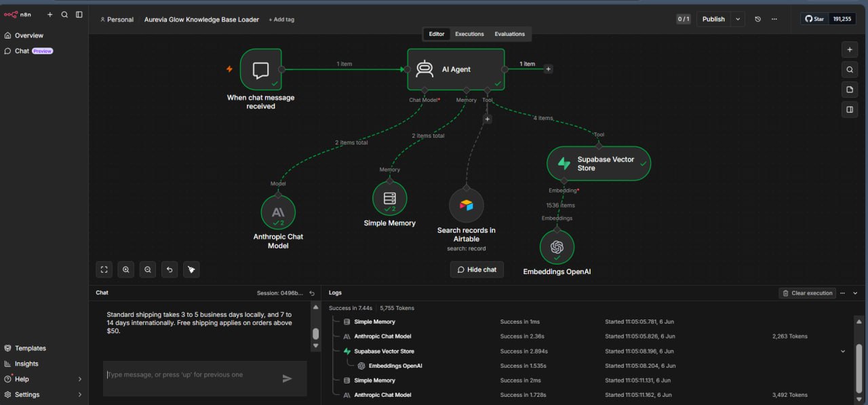Select the Supabase Vector Store log row
Viewport: 868px width, 405px height.
point(589,351)
